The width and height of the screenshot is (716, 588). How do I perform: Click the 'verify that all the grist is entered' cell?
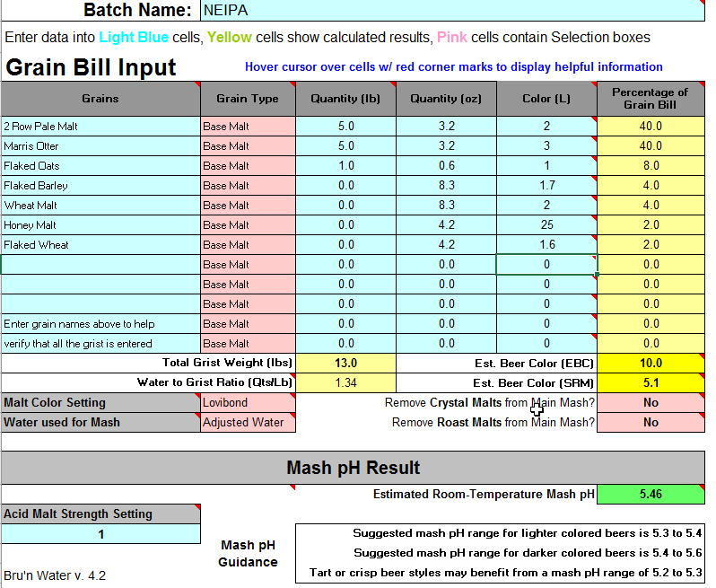pos(100,344)
